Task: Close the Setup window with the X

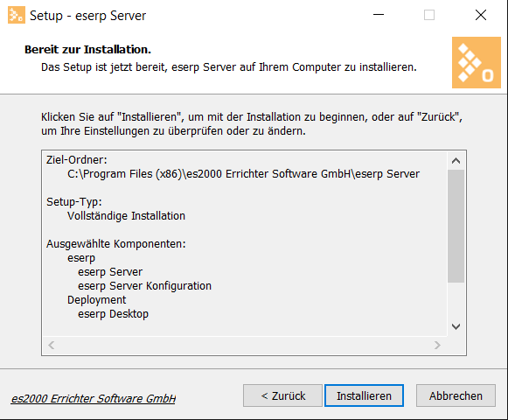Action: 481,15
